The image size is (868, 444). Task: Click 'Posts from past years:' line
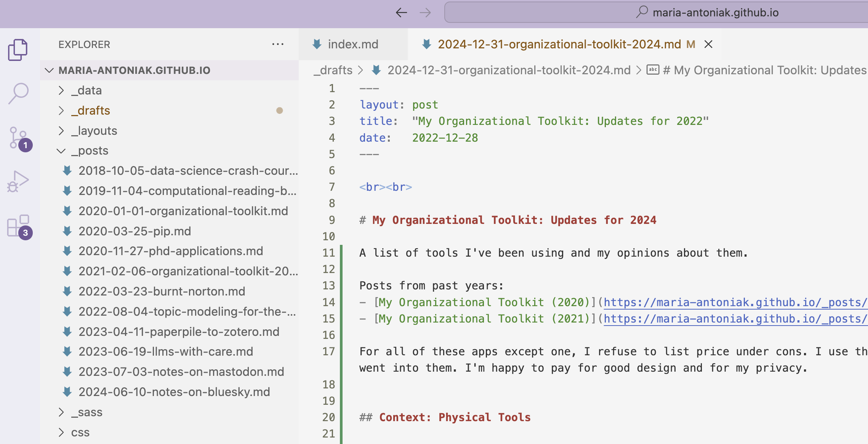[431, 286]
